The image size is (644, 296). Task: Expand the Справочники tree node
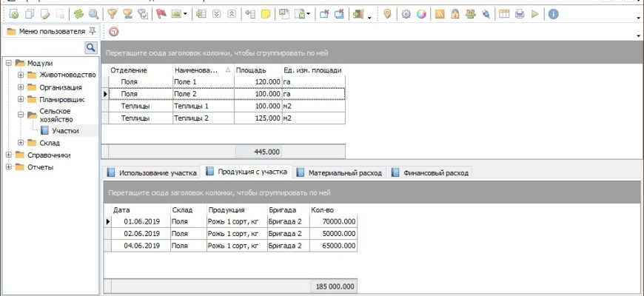(x=9, y=155)
